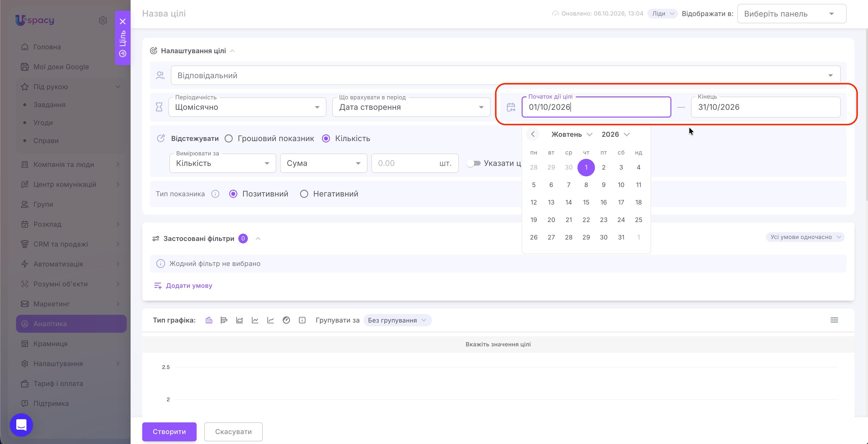Open the Сума aggregation dropdown
The image size is (868, 444).
(324, 163)
